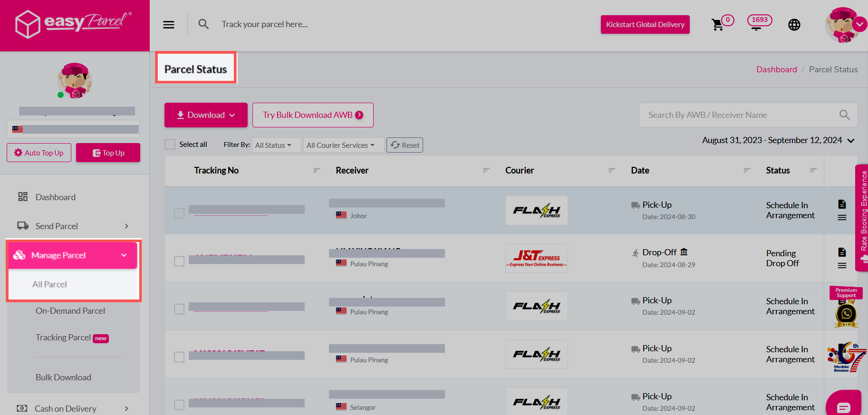Click the Premium Support WhatsApp VIP icon
The height and width of the screenshot is (415, 868).
pos(846,307)
